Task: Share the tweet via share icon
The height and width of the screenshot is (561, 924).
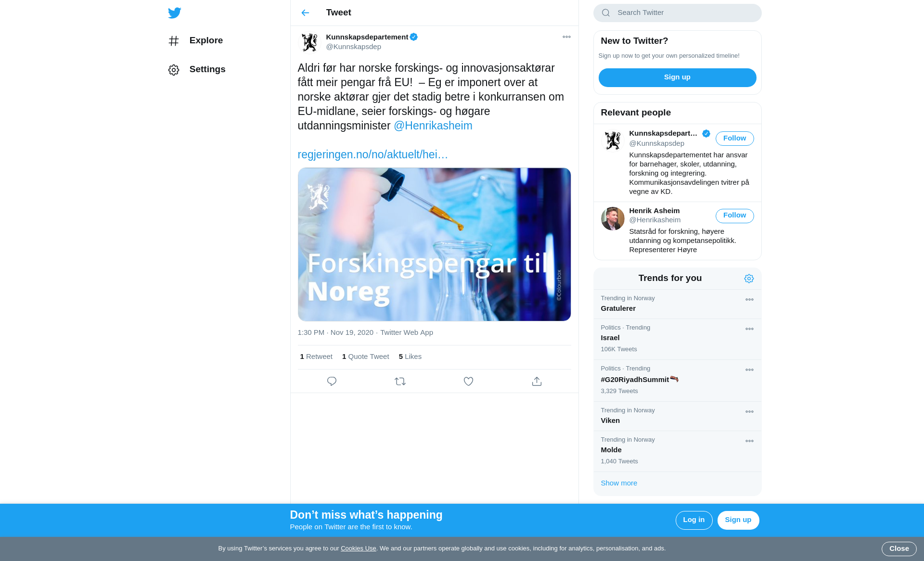Action: point(537,382)
